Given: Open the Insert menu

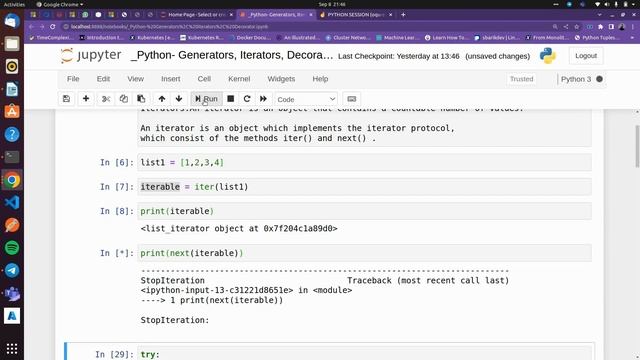Looking at the screenshot, I should 171,79.
